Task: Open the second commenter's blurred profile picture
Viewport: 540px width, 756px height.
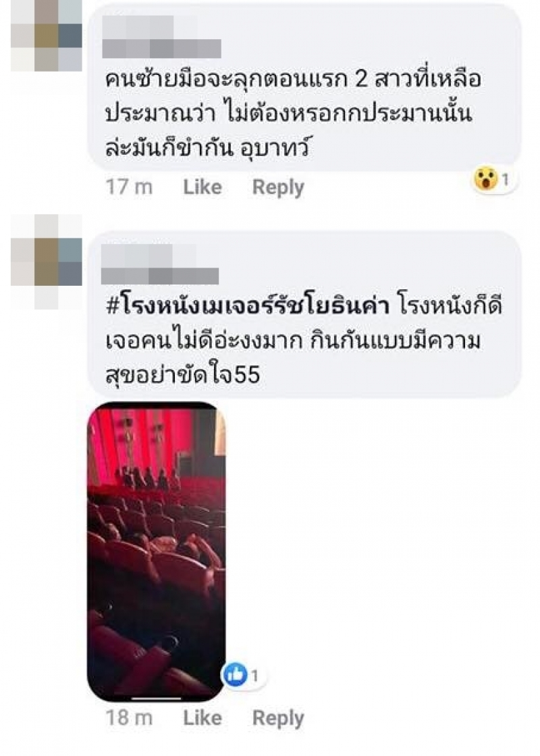Action: tap(47, 262)
